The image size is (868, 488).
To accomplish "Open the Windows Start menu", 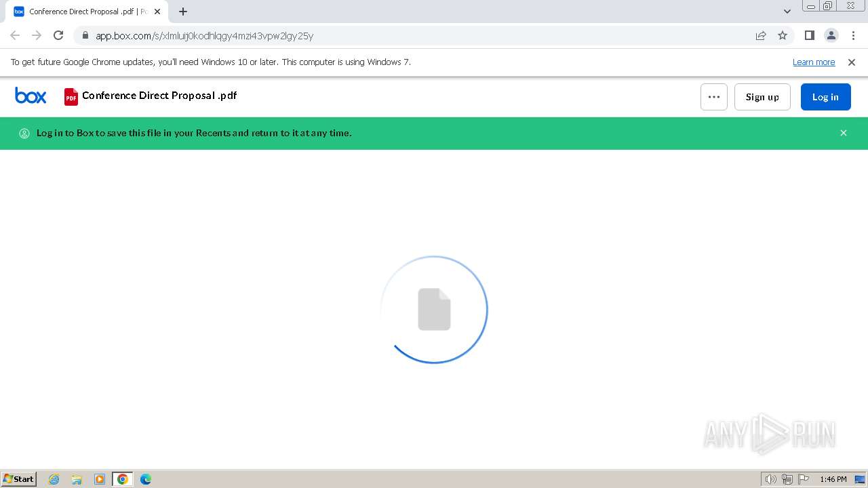I will [x=19, y=479].
